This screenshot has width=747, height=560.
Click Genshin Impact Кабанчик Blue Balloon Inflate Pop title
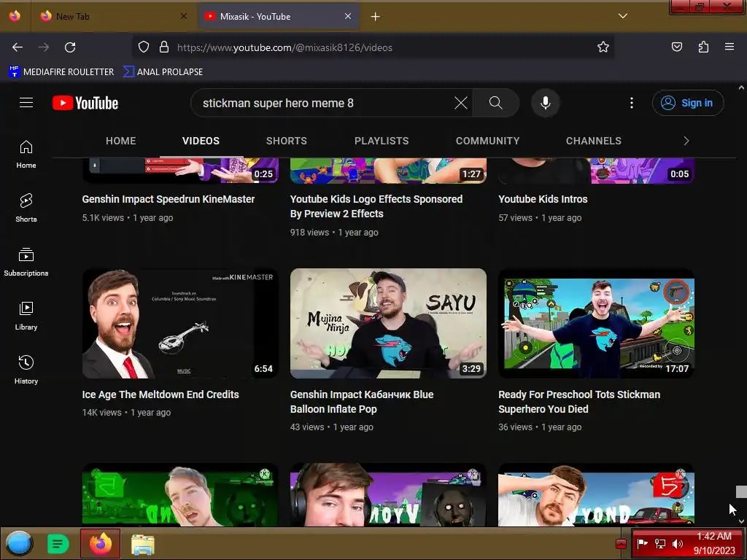click(x=362, y=402)
